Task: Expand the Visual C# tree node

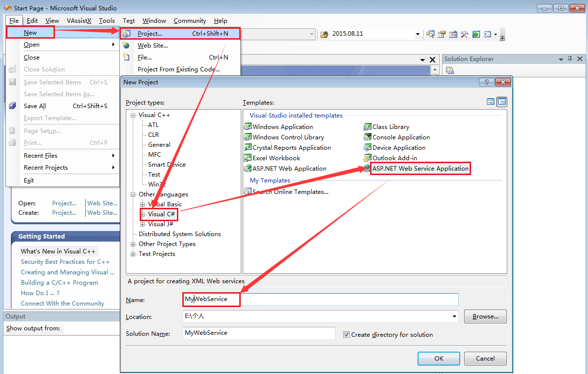Action: point(143,214)
